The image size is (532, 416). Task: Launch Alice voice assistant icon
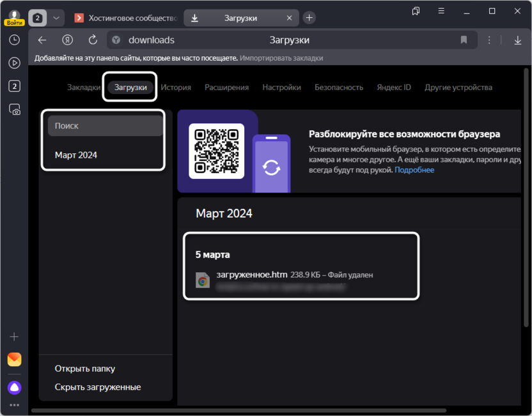(x=14, y=387)
